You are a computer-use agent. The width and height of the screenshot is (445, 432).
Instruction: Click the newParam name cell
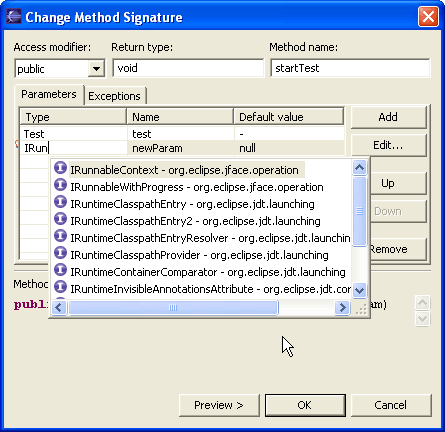pos(181,148)
